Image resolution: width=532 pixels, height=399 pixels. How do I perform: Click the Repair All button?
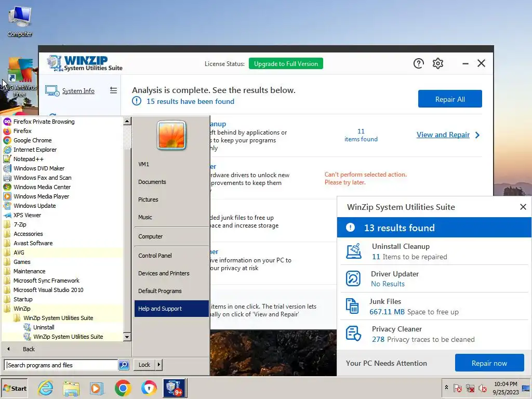click(x=450, y=99)
